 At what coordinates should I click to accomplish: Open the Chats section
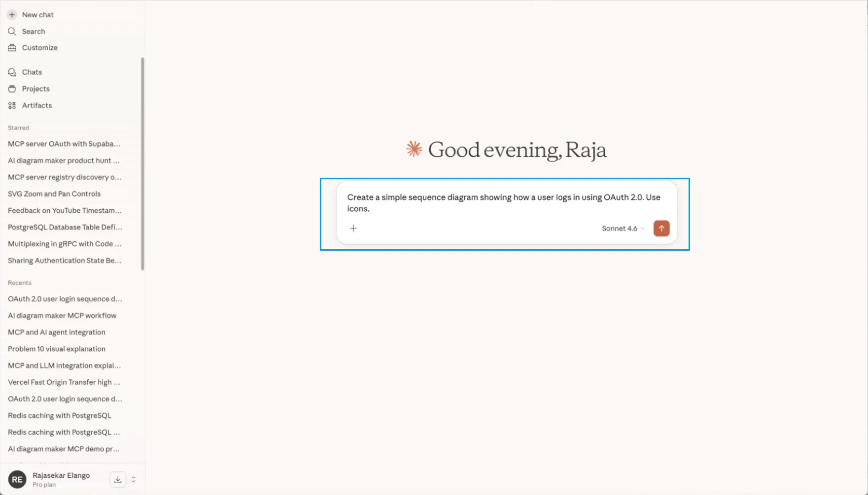tap(32, 72)
